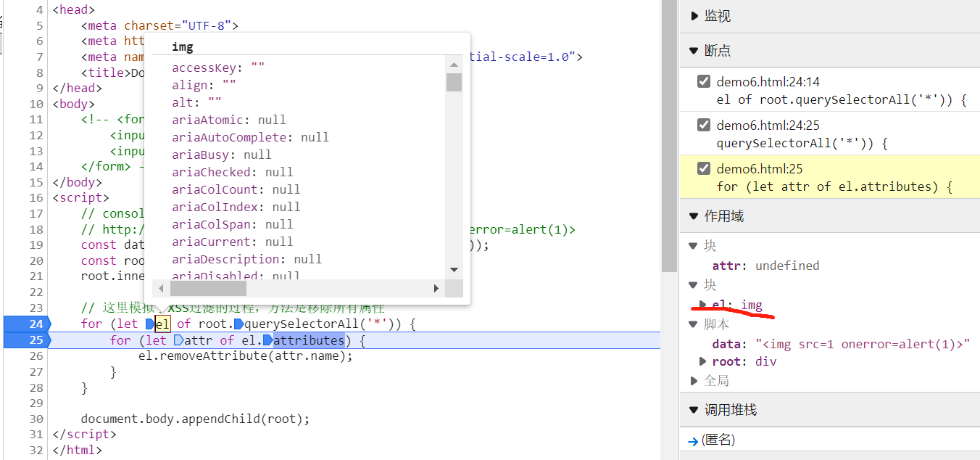Image resolution: width=980 pixels, height=460 pixels.
Task: Click the align property in tooltip
Action: [x=204, y=85]
